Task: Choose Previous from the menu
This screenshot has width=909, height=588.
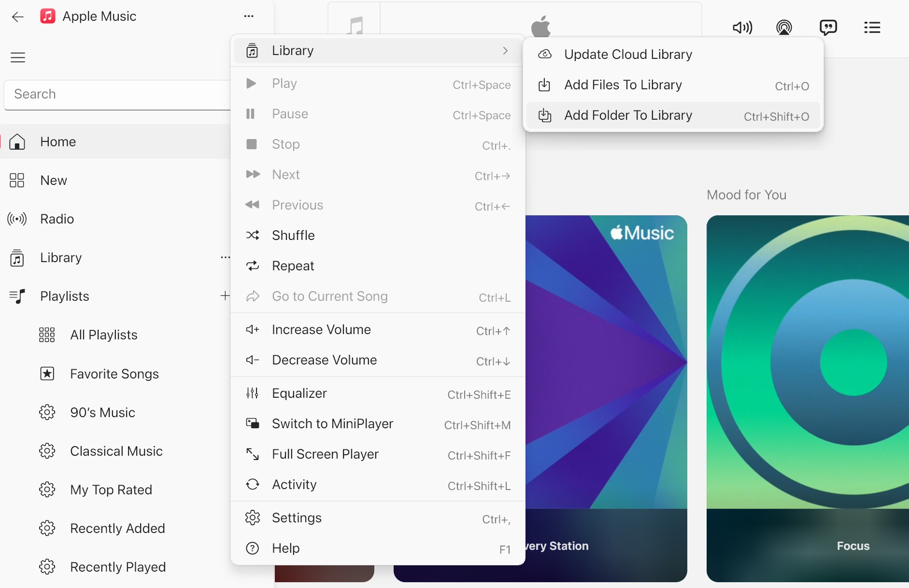Action: point(378,205)
